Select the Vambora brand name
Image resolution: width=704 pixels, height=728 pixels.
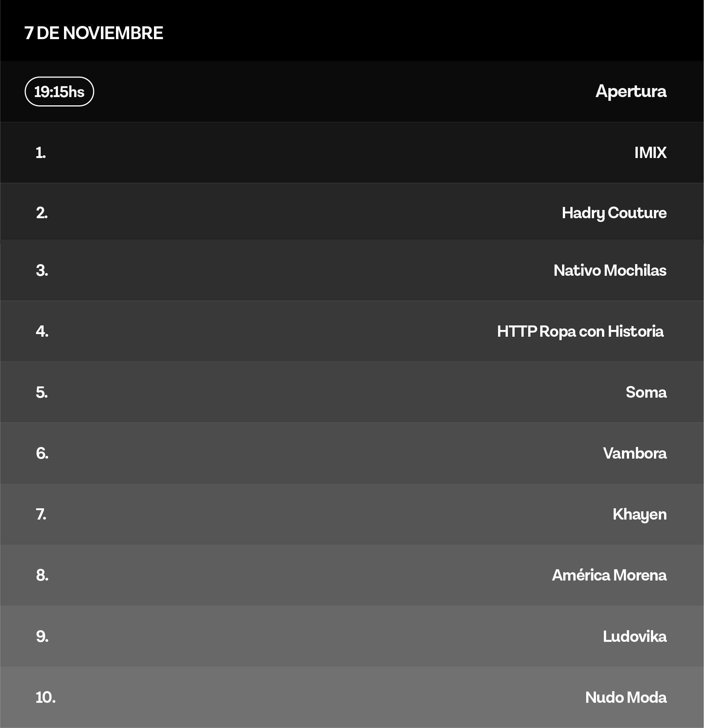(x=635, y=453)
